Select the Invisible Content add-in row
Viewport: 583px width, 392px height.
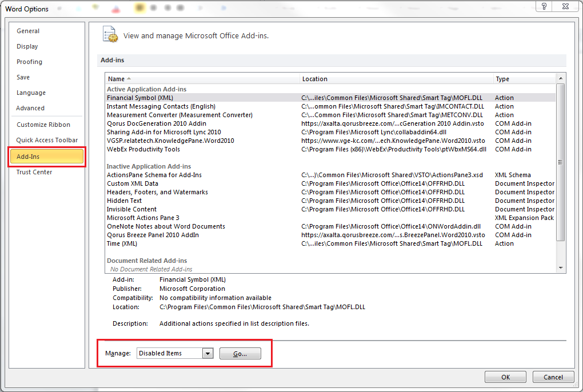pyautogui.click(x=330, y=209)
